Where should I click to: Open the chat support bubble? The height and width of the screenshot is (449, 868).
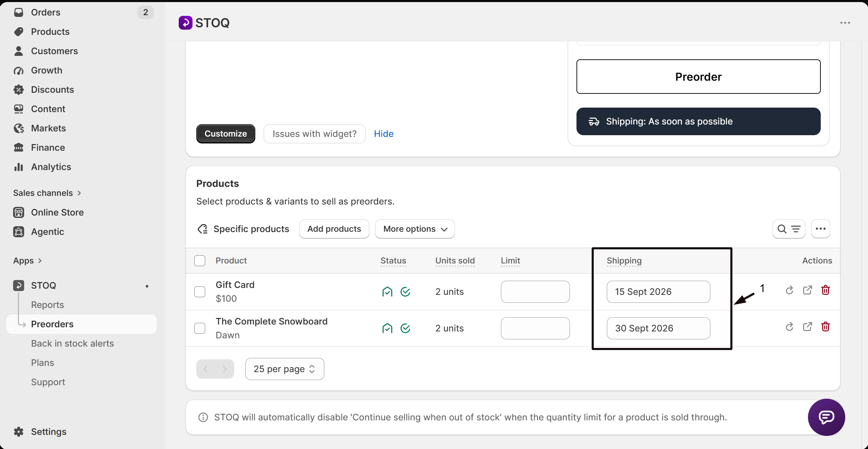click(826, 417)
